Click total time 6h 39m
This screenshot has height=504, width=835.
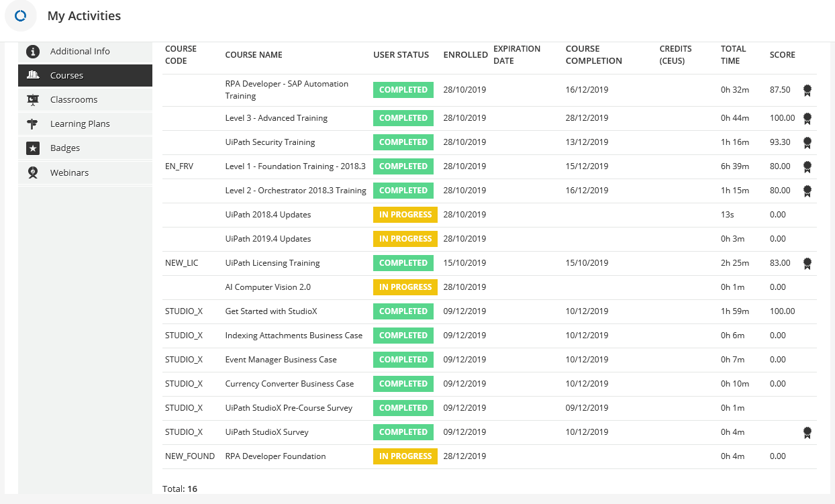pyautogui.click(x=734, y=166)
